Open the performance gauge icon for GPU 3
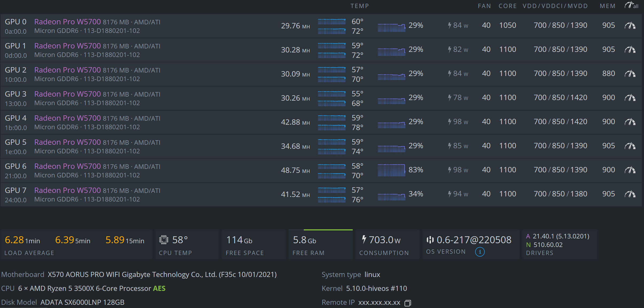The height and width of the screenshot is (308, 644). [x=630, y=97]
